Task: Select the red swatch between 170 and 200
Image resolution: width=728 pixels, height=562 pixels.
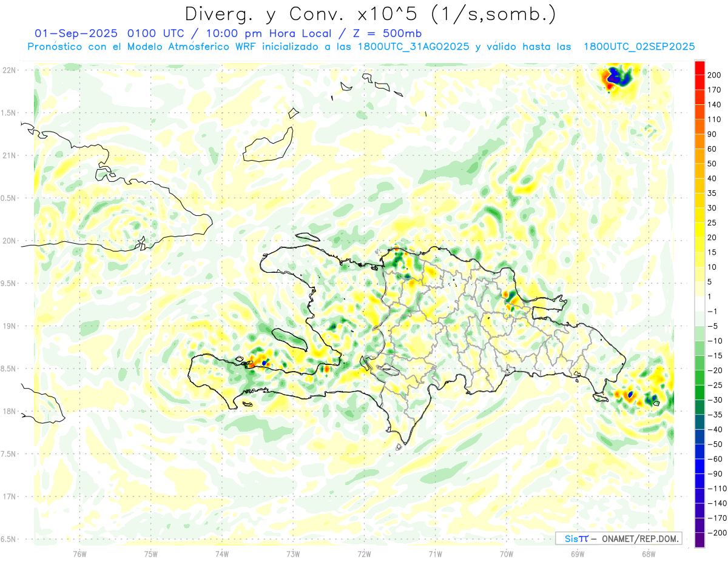Action: click(700, 82)
